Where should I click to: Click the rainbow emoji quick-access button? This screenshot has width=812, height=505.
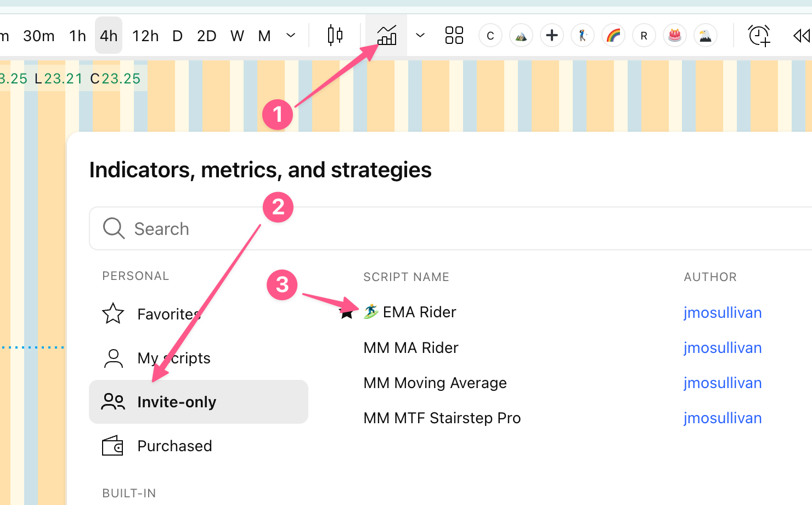pos(613,36)
